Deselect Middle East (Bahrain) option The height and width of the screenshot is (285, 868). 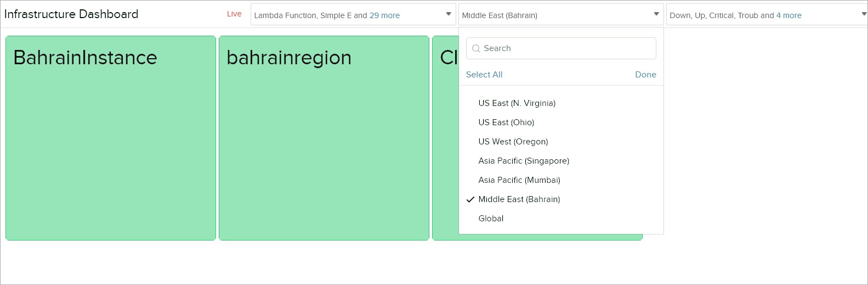point(519,199)
